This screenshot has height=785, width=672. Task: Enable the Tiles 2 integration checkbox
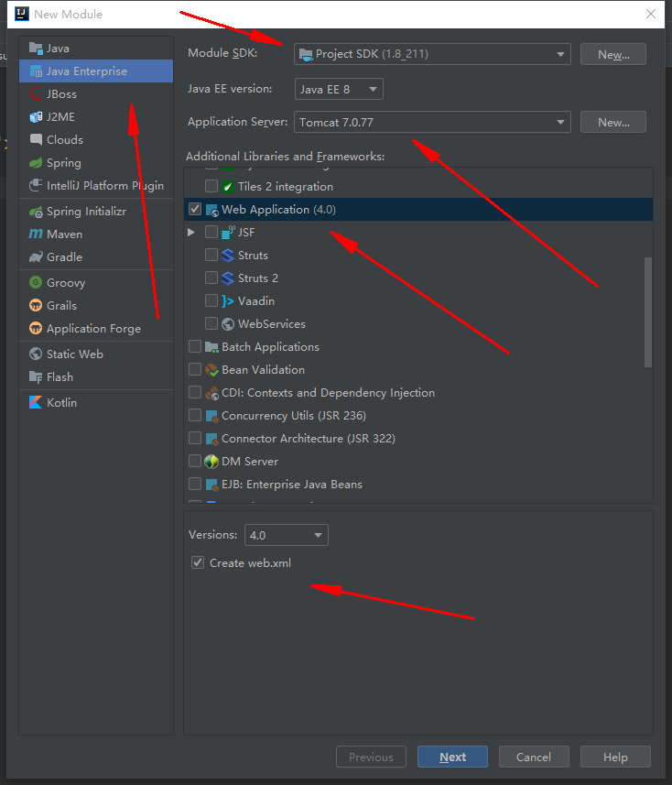[211, 186]
